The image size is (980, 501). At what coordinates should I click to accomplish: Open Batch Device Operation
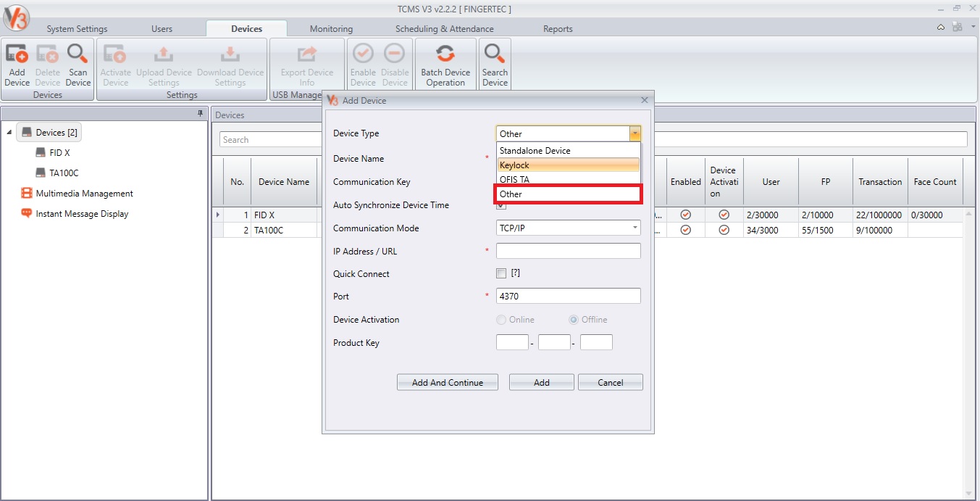[445, 65]
